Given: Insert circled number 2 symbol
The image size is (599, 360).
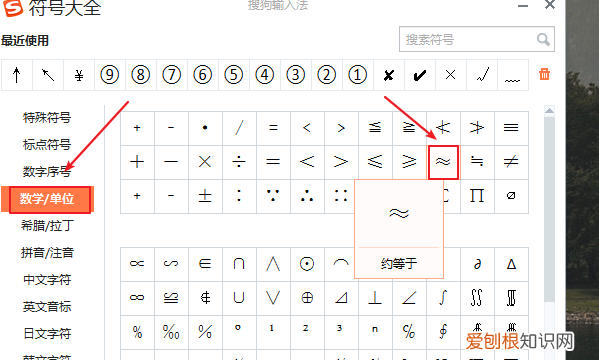Looking at the screenshot, I should coord(326,75).
